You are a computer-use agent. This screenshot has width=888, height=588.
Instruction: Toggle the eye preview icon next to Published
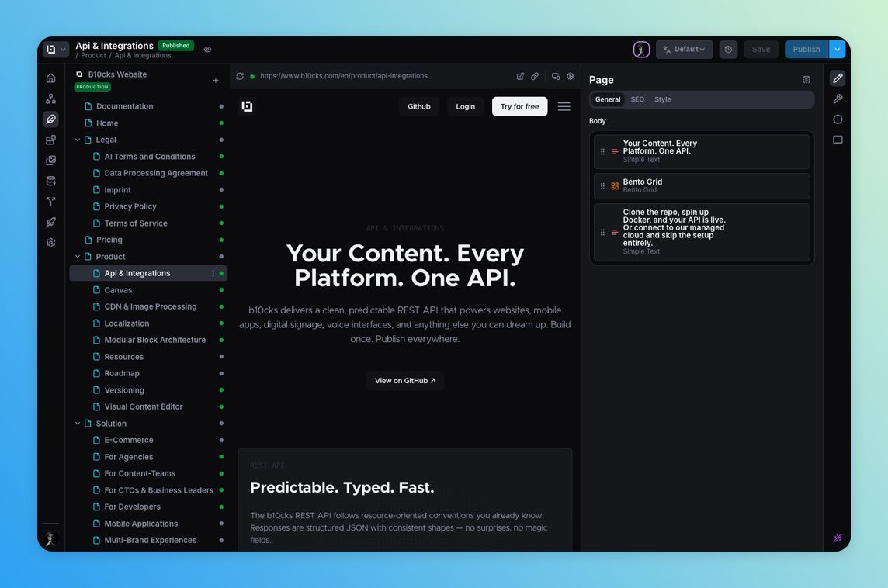click(x=208, y=50)
